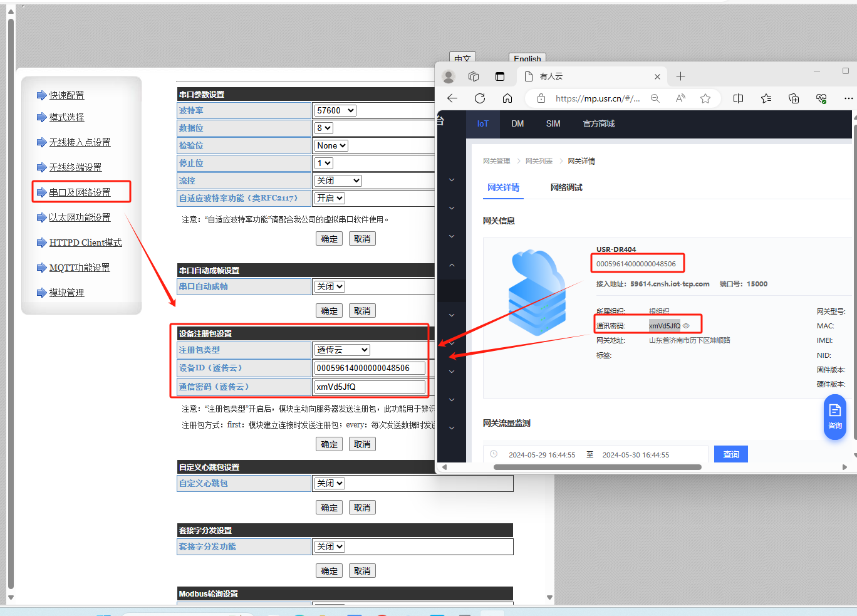Open the browser essentials heart icon

pos(821,98)
